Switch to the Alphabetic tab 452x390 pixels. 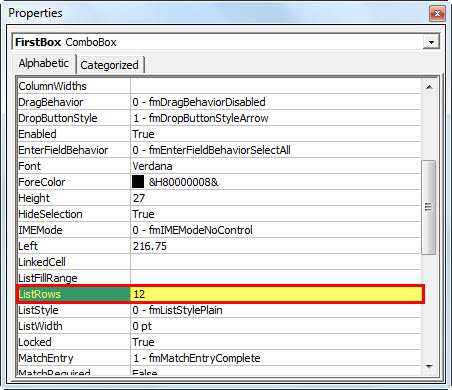click(44, 63)
